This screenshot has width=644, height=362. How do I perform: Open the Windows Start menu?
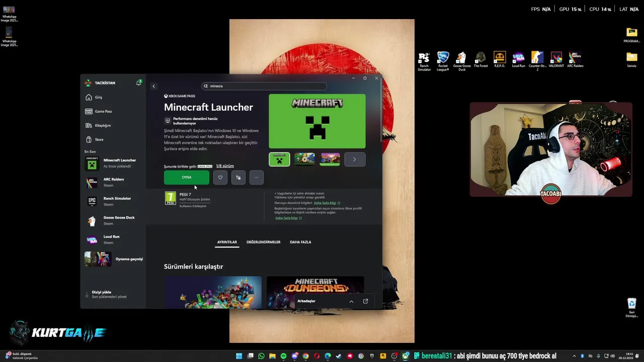(239, 356)
